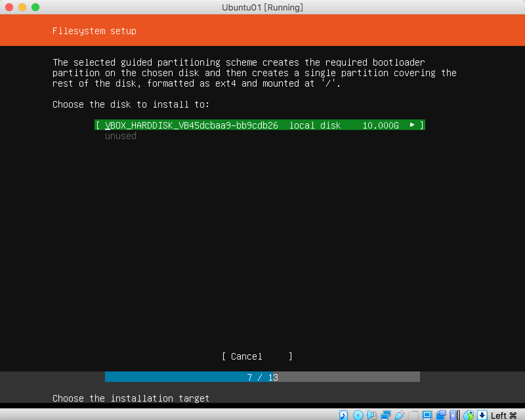Click the 'Left ⌘' host key indicator
The height and width of the screenshot is (420, 525).
click(504, 415)
